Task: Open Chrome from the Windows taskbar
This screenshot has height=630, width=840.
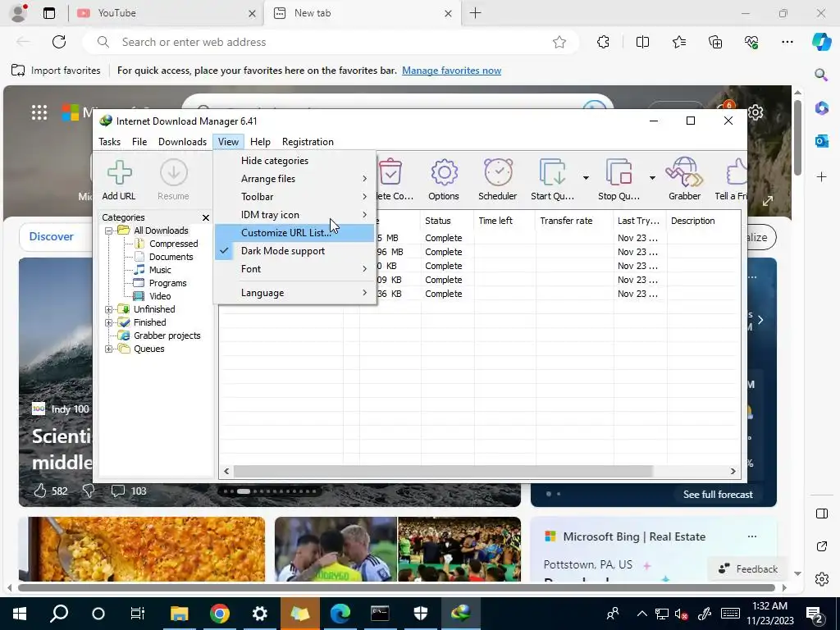Action: click(220, 613)
